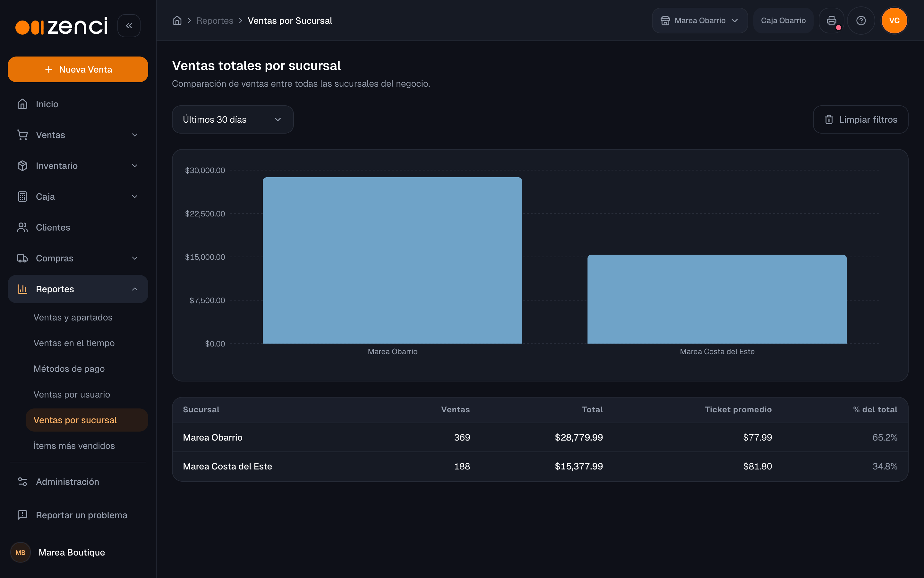Open the Ventas y apartados report

pyautogui.click(x=73, y=317)
